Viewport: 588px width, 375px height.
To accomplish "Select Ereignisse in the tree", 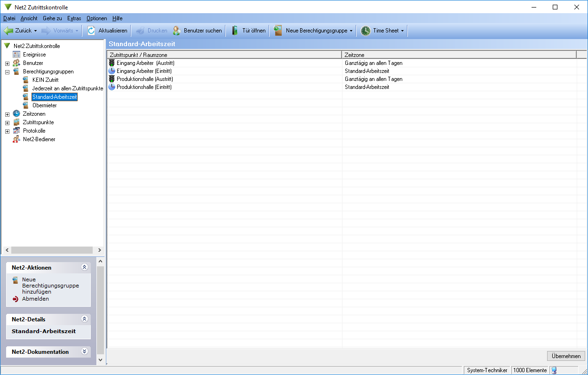I will [34, 55].
